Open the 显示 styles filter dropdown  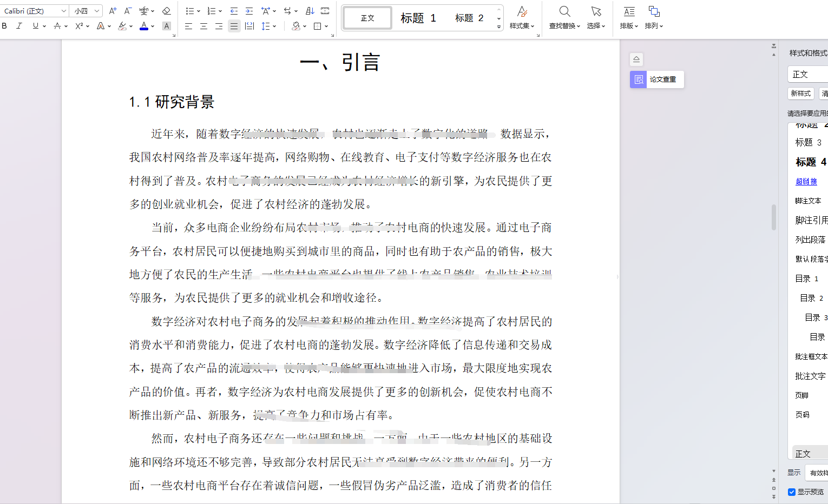pos(816,473)
